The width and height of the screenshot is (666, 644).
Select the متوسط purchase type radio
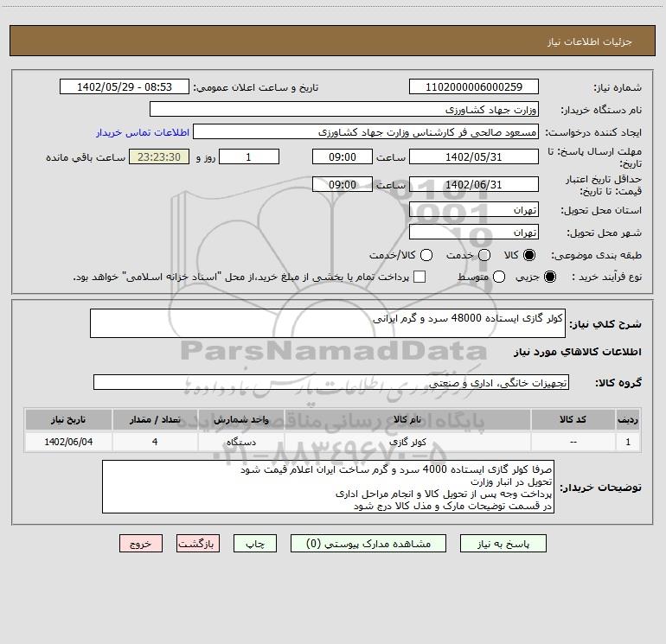[x=499, y=277]
